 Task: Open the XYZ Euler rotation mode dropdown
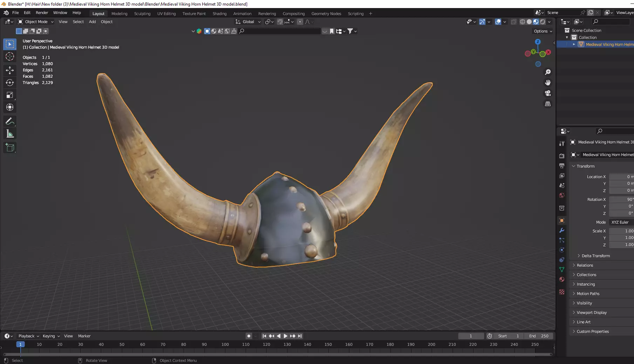point(621,222)
